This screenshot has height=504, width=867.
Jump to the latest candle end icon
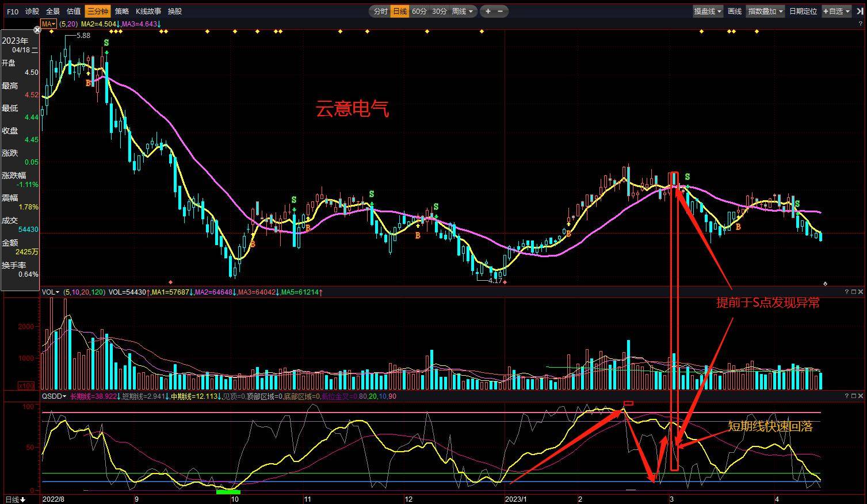pos(860,11)
